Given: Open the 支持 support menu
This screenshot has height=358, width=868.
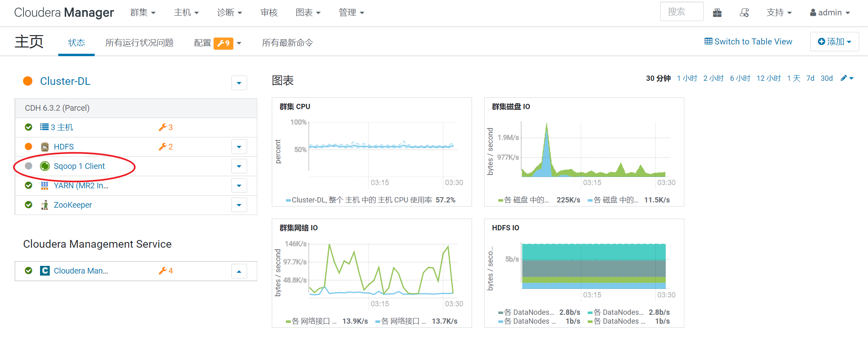Looking at the screenshot, I should point(779,13).
